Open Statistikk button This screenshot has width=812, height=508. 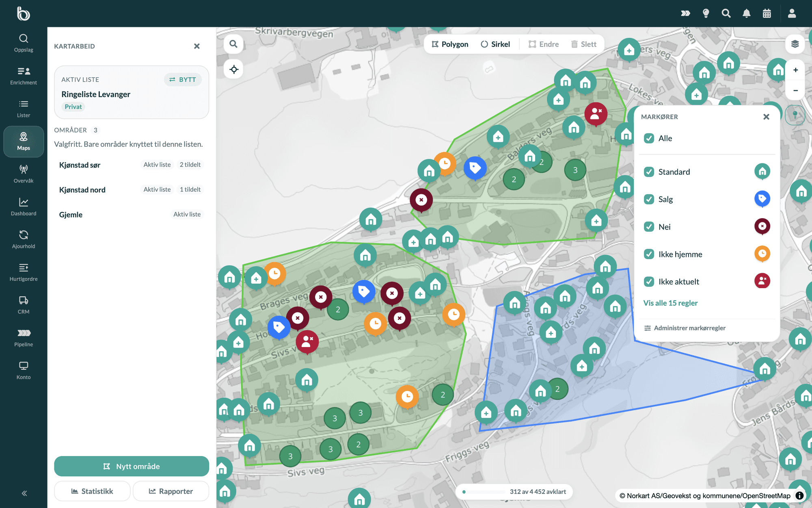pyautogui.click(x=92, y=491)
